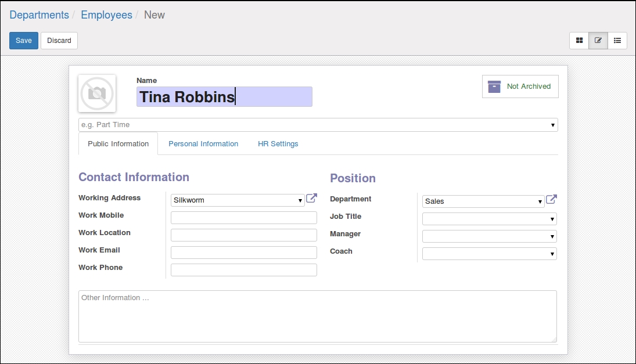Image resolution: width=636 pixels, height=364 pixels.
Task: Click the 'Work Location' label
Action: (x=105, y=233)
